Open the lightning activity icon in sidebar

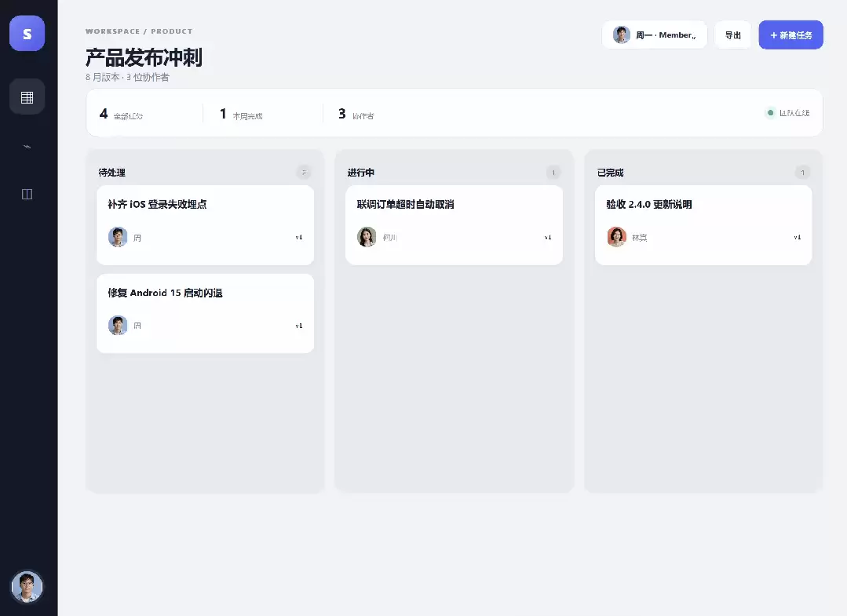pos(27,146)
